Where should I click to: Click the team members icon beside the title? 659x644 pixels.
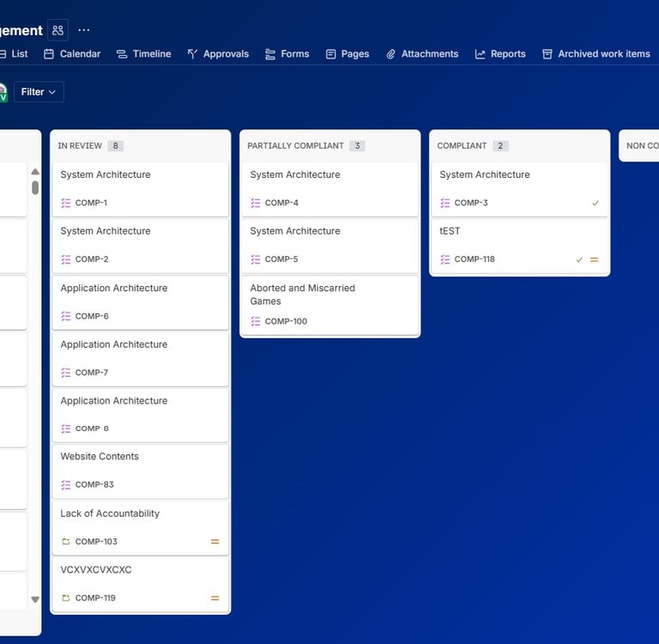(57, 30)
